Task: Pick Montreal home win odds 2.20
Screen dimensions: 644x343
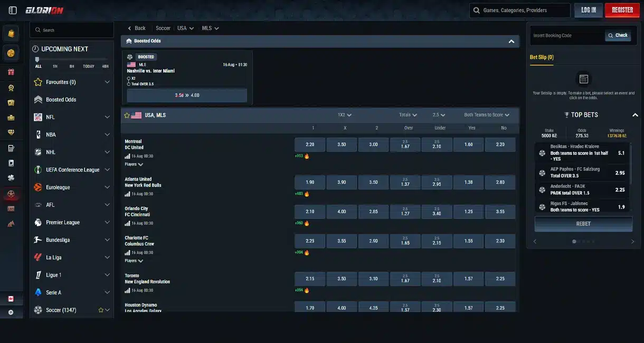Action: pos(310,145)
